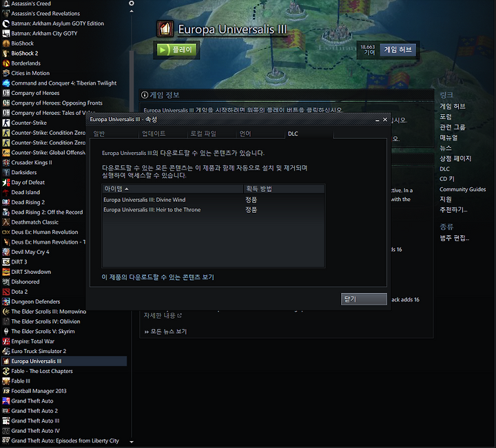Open the 범주 편집 link
The width and height of the screenshot is (496, 448).
(x=454, y=238)
